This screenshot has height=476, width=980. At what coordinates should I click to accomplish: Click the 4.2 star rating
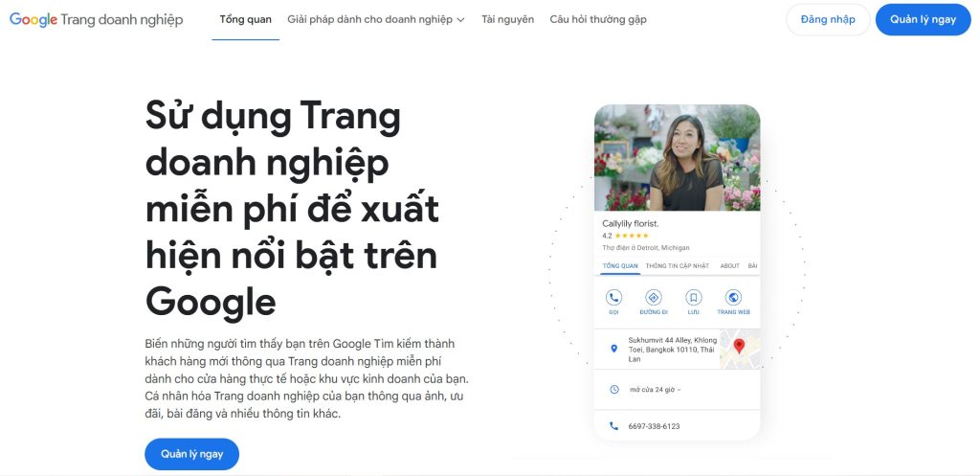pos(625,236)
